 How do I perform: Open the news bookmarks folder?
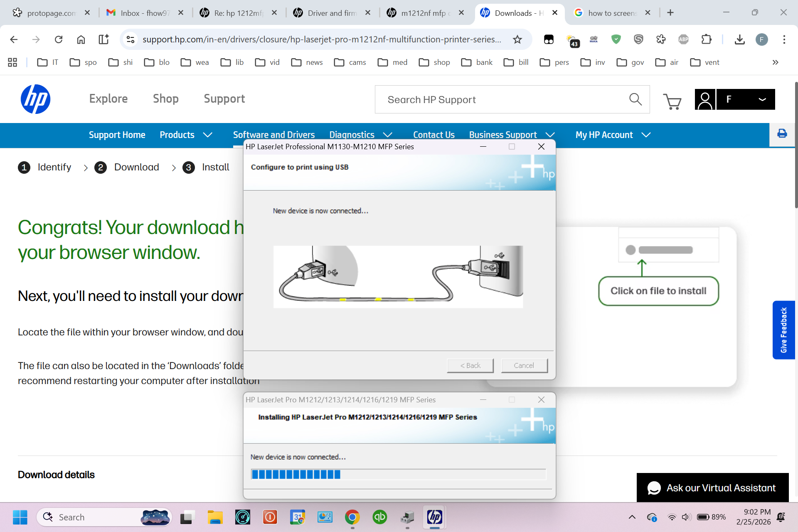tap(307, 62)
